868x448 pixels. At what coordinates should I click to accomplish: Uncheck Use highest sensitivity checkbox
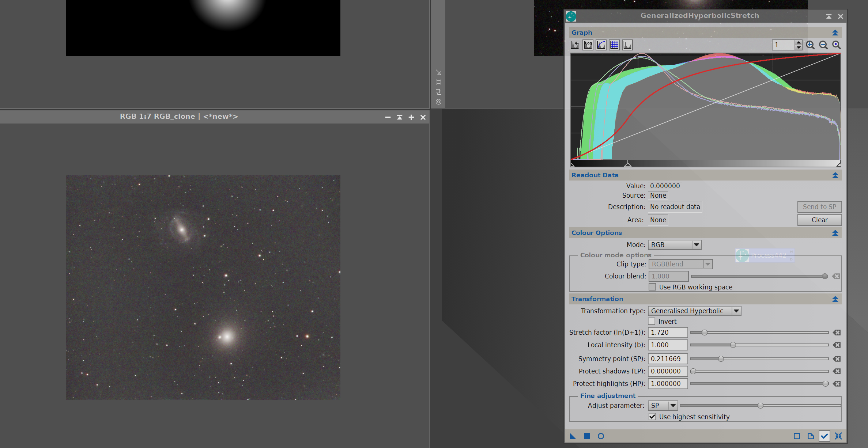[x=652, y=417]
